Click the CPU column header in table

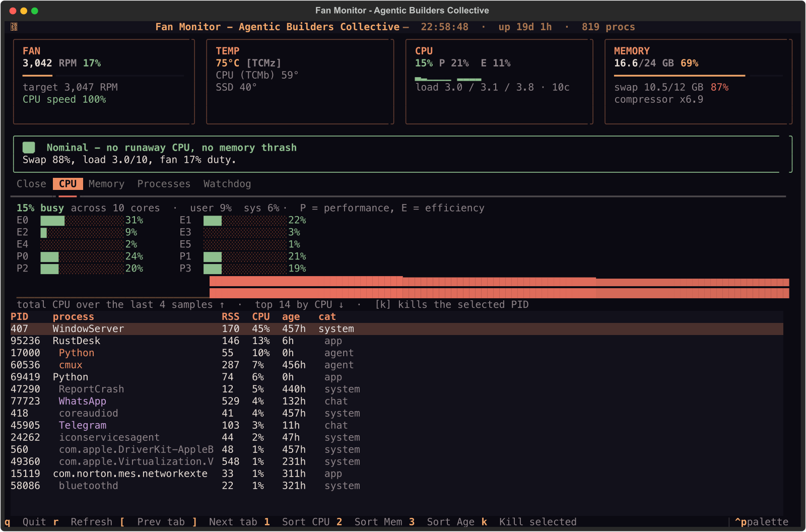[261, 316]
